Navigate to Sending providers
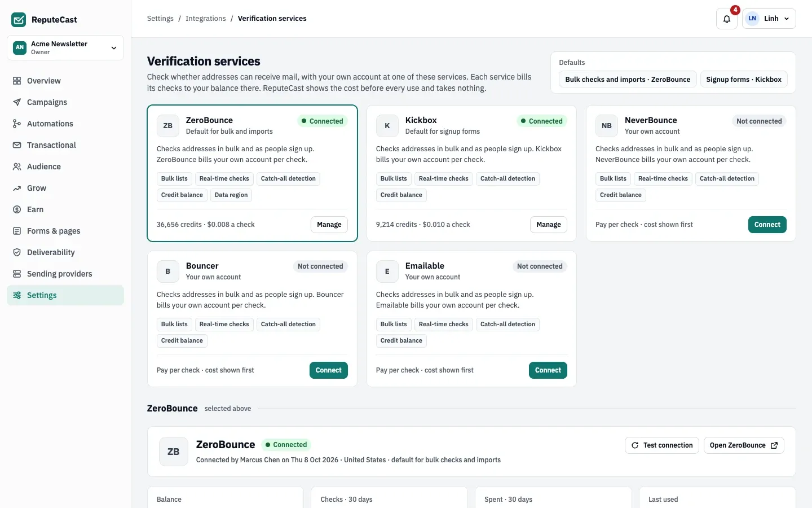Viewport: 812px width, 508px height. (x=65, y=274)
